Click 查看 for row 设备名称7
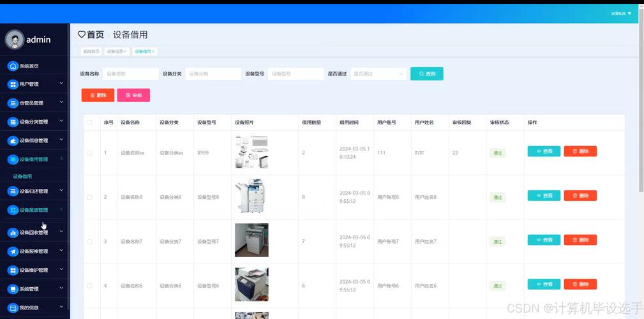Viewport: 644px width, 319px height. (544, 240)
